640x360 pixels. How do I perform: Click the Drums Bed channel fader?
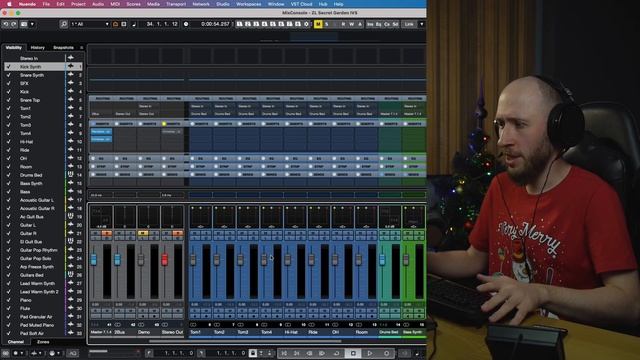point(382,260)
